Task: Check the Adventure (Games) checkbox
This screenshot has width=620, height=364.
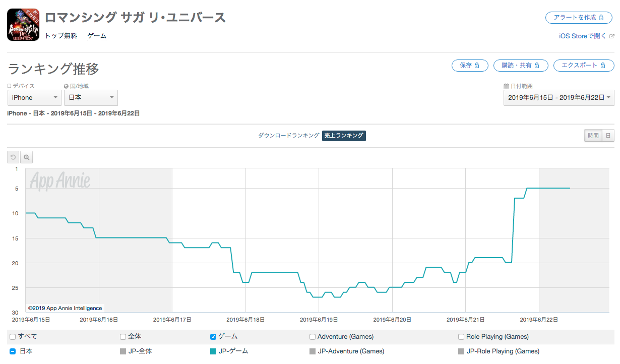Action: pyautogui.click(x=313, y=337)
